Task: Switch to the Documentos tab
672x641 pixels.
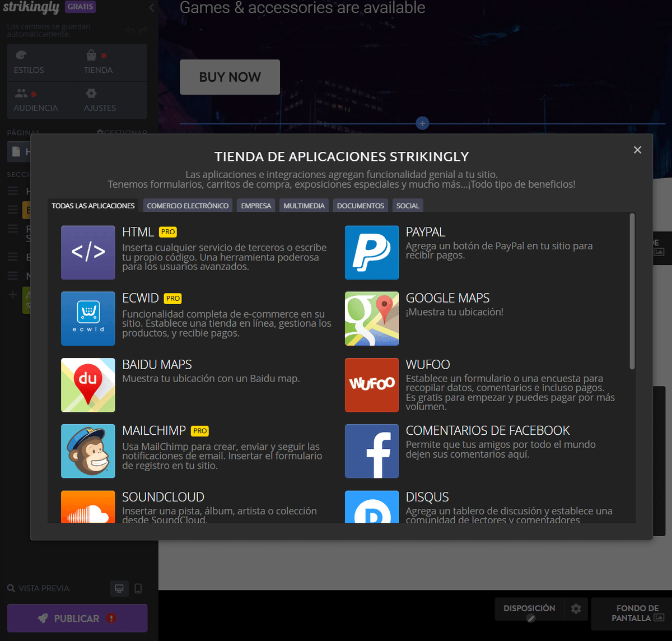Action: pyautogui.click(x=361, y=206)
